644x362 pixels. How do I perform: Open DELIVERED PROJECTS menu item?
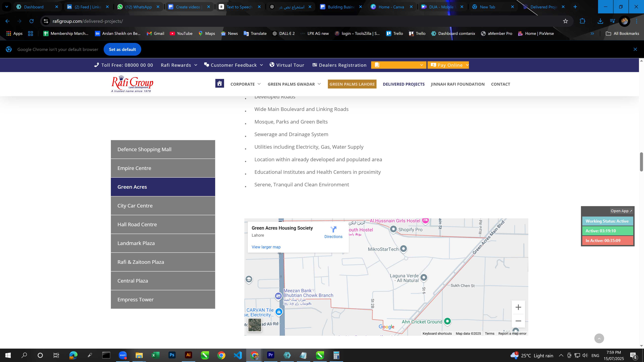point(404,84)
